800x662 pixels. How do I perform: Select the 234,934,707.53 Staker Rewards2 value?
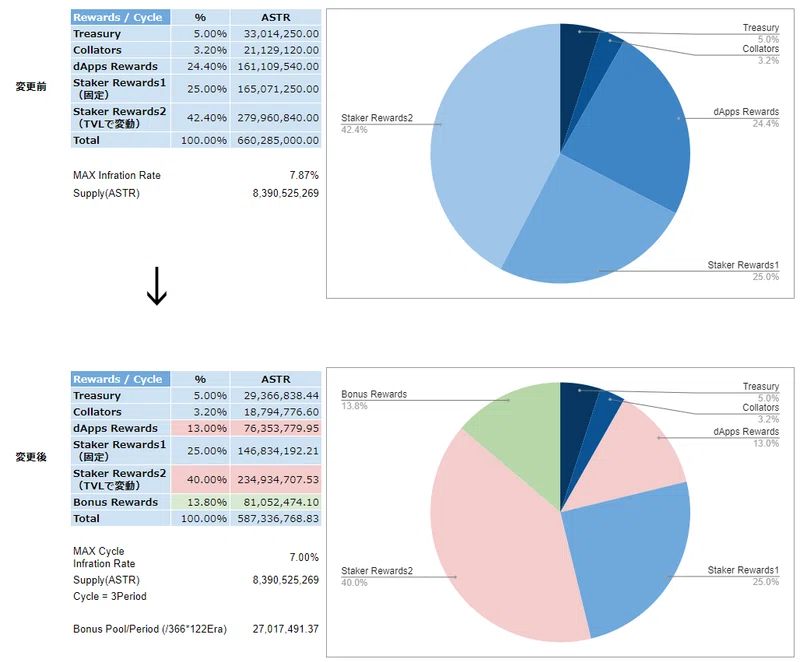click(x=276, y=480)
